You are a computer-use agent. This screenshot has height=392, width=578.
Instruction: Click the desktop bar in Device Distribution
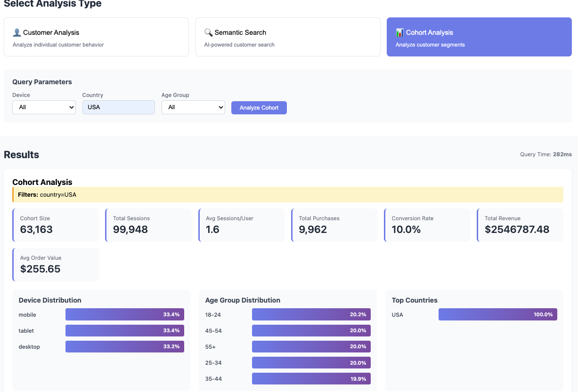click(x=124, y=347)
